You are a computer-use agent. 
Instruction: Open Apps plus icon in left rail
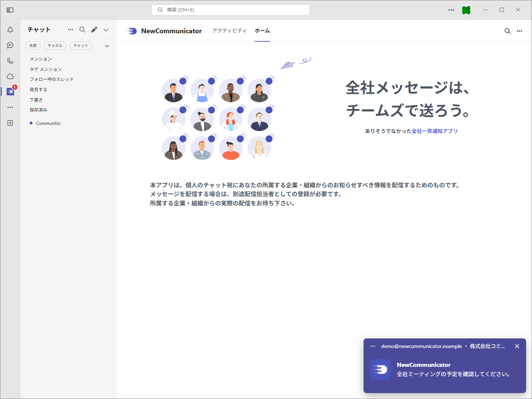[x=10, y=123]
